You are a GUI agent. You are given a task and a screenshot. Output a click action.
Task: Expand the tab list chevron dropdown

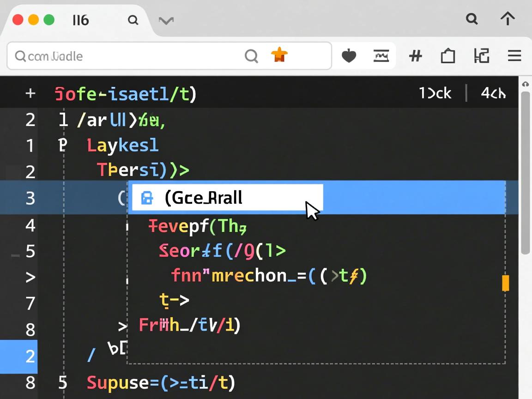pos(166,21)
